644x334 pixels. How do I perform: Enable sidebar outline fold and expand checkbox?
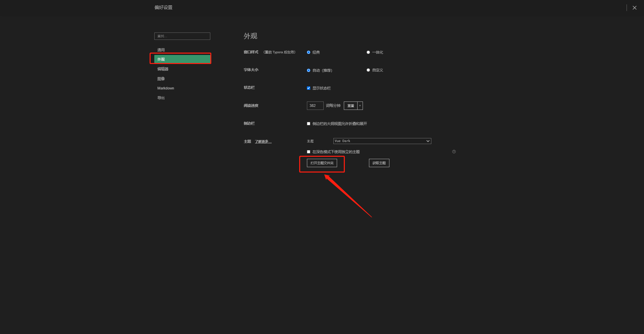pos(309,124)
